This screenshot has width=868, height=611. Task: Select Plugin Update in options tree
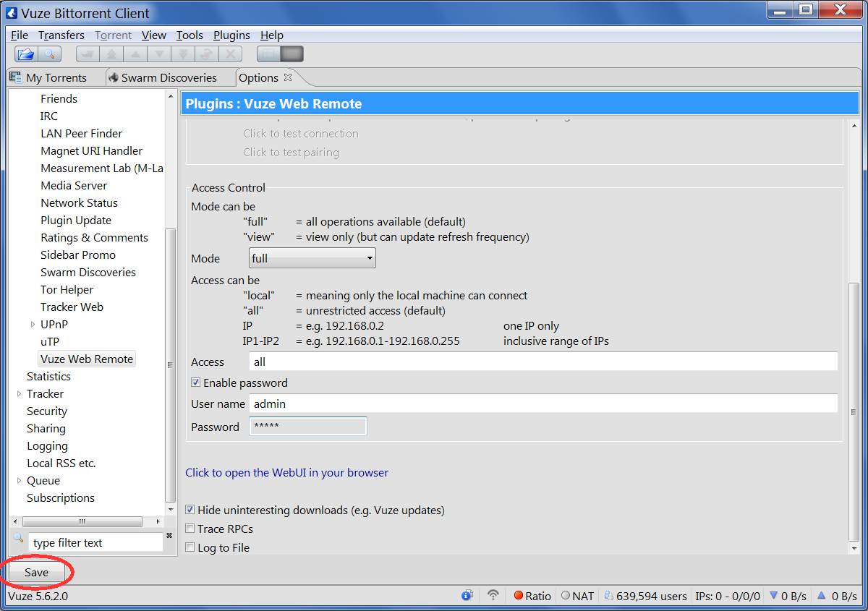(76, 220)
